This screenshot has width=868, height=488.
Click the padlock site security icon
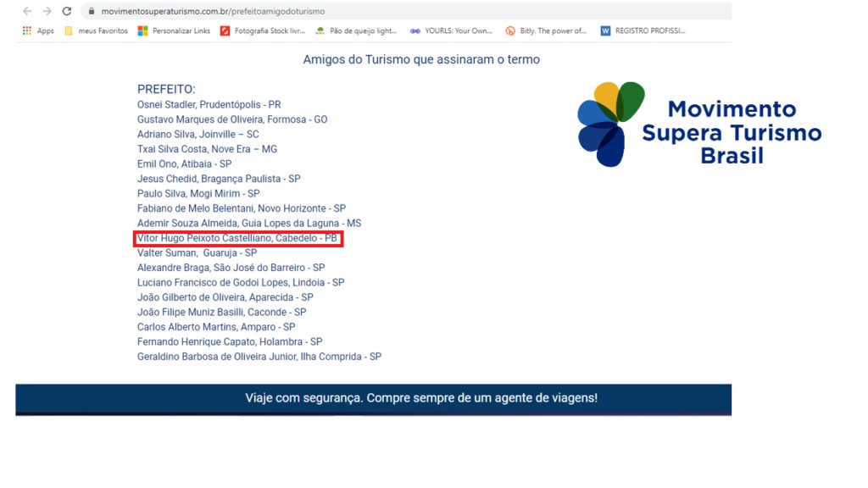point(92,11)
